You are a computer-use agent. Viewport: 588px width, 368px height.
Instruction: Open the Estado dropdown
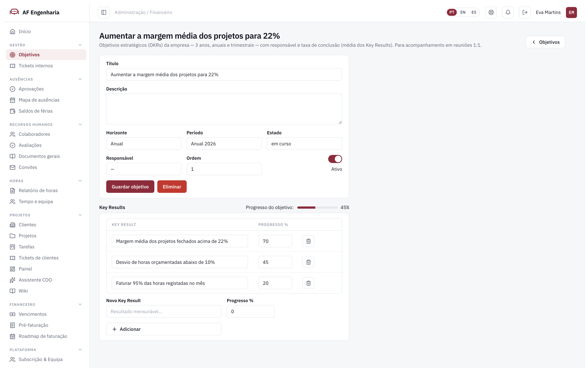[304, 144]
